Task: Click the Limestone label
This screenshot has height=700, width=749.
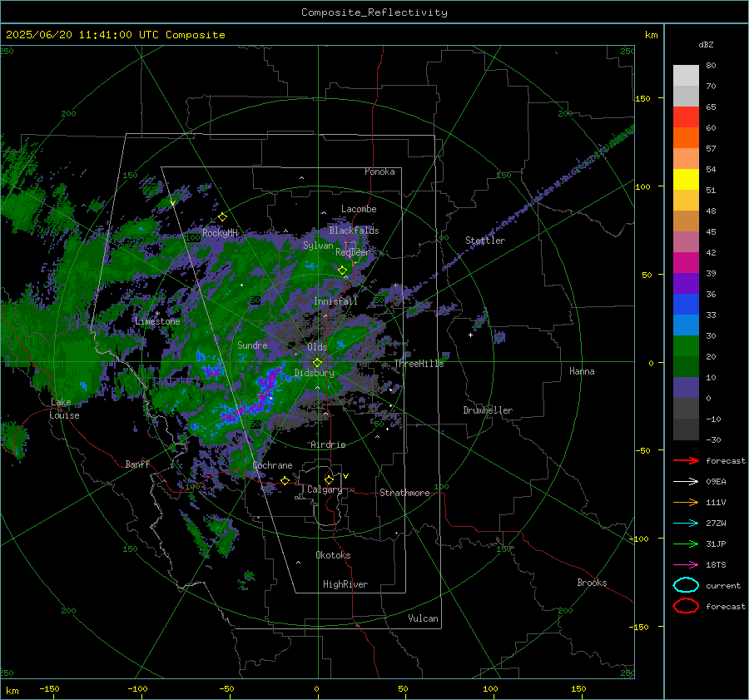Action: pos(157,321)
